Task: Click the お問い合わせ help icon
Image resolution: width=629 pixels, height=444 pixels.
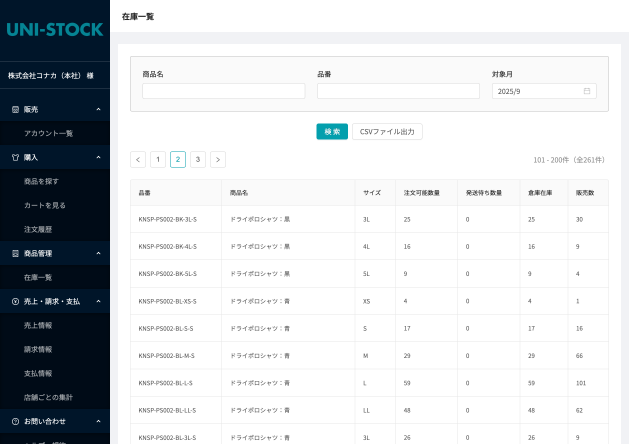Action: 15,421
